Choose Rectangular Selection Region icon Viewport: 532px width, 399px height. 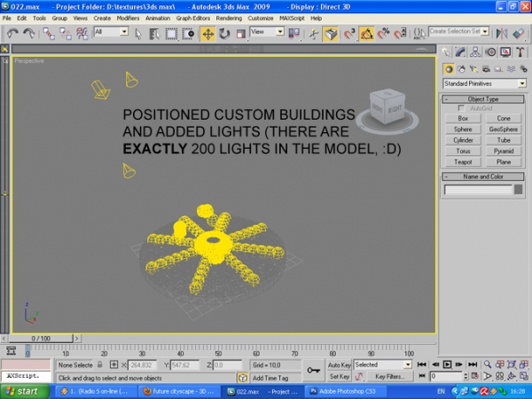pos(171,34)
